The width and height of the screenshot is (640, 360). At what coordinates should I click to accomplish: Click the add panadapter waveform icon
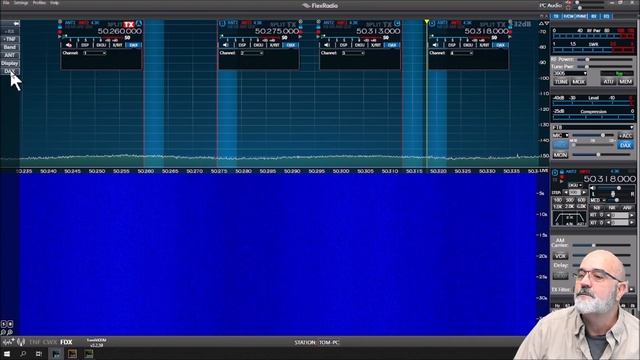8,342
